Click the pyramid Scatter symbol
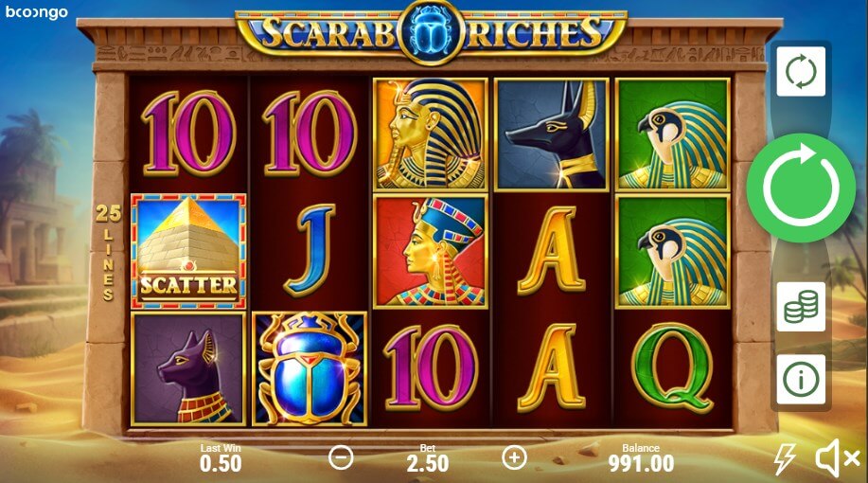The image size is (868, 483). [188, 251]
